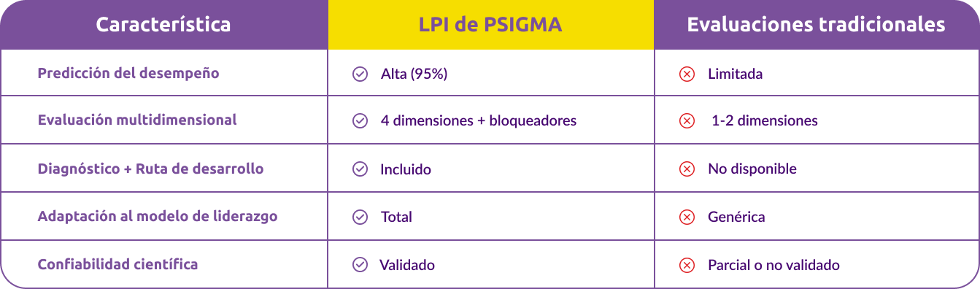Click Diagnóstico + Ruta de desarrollo label

pyautogui.click(x=150, y=169)
